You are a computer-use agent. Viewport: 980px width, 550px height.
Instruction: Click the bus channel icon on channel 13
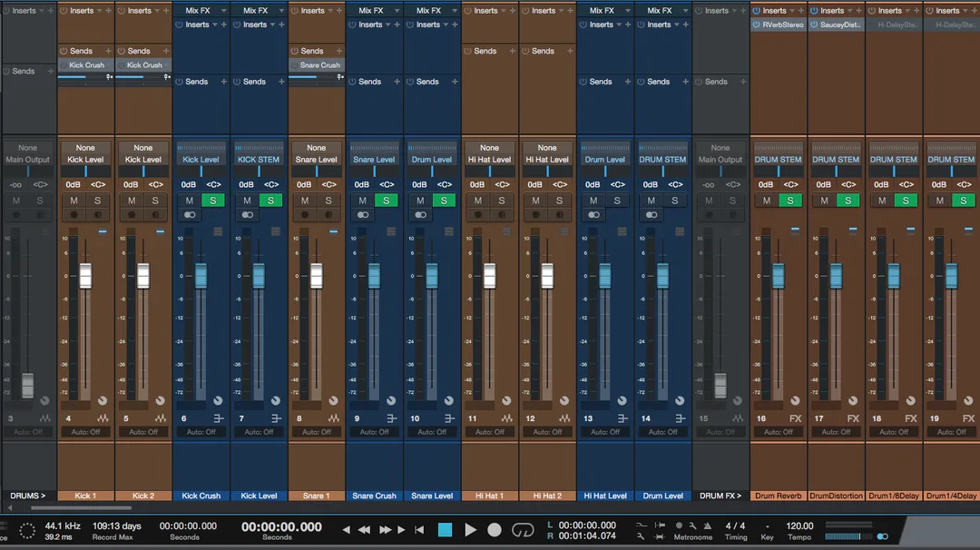coord(622,418)
